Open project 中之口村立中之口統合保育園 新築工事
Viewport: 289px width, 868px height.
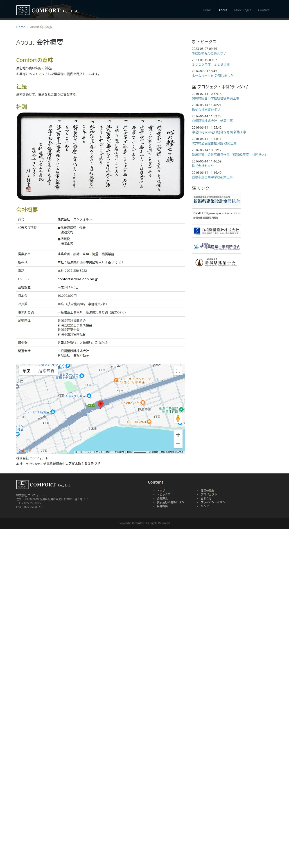coord(219,132)
